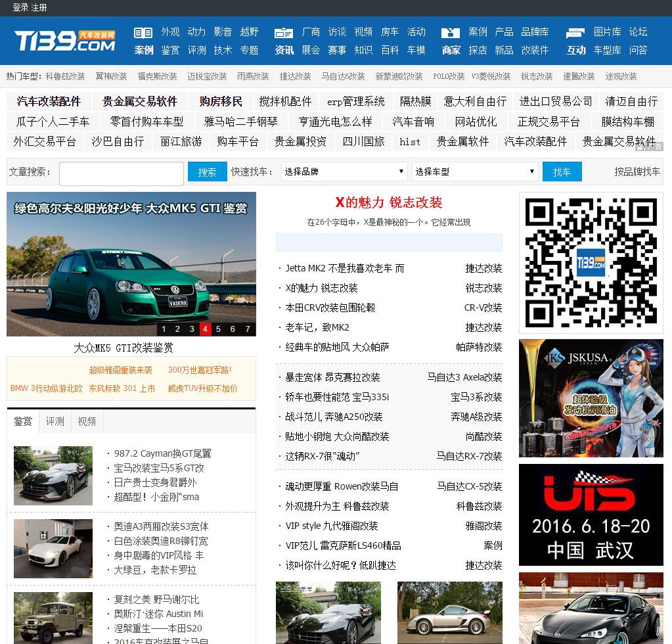
Task: Open article 本田CRV改装包围轮毂
Action: [x=330, y=308]
